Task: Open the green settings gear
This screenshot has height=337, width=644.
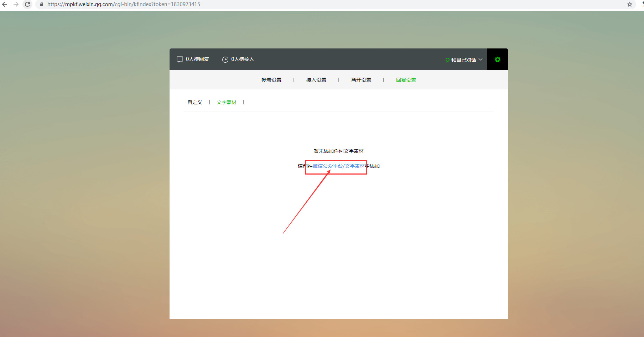Action: pyautogui.click(x=498, y=59)
